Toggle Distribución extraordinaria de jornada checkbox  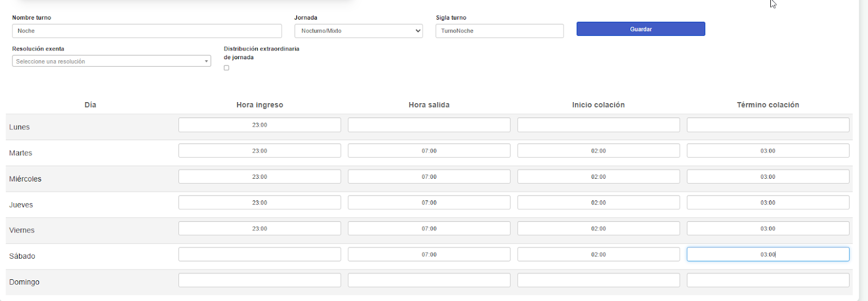point(226,68)
